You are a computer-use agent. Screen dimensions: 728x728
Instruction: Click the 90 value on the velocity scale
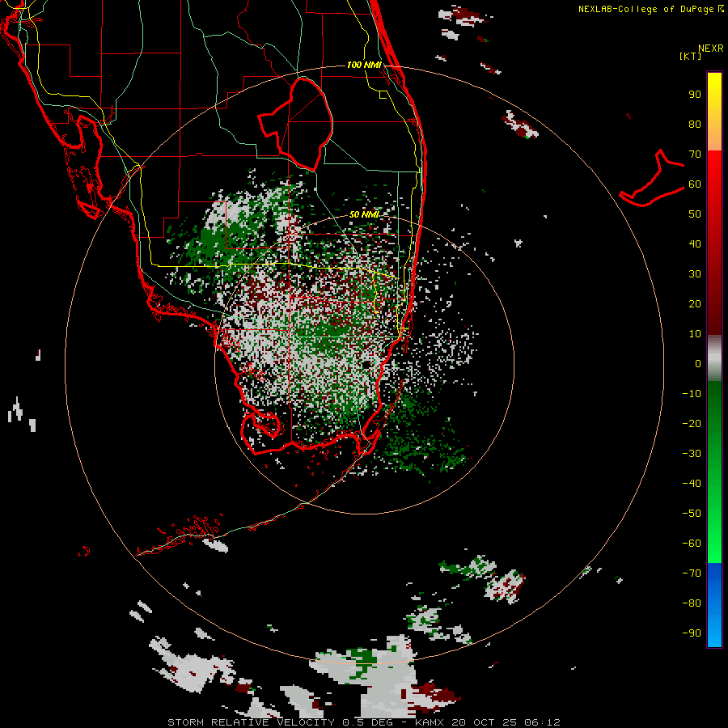[695, 95]
